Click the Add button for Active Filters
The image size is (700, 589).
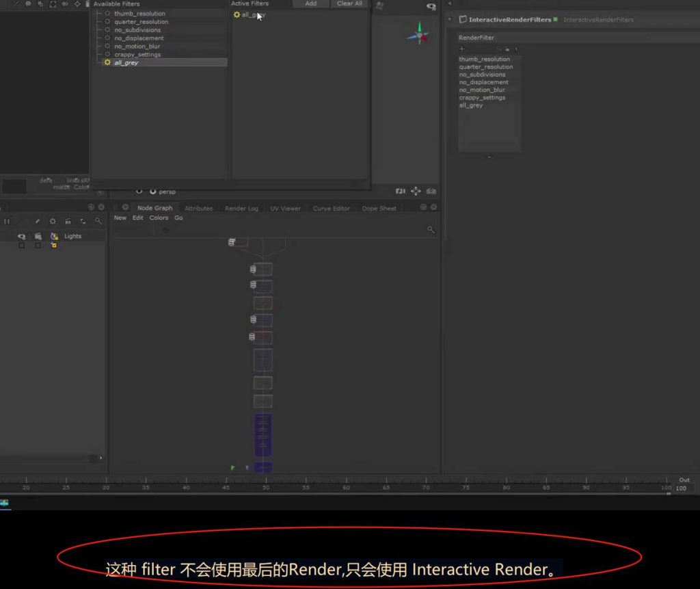pyautogui.click(x=310, y=3)
